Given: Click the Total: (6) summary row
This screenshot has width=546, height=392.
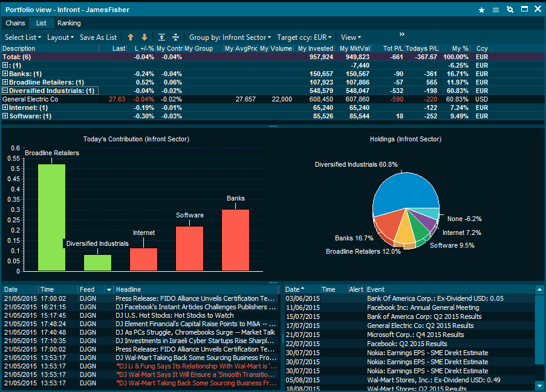Looking at the screenshot, I should pos(273,57).
